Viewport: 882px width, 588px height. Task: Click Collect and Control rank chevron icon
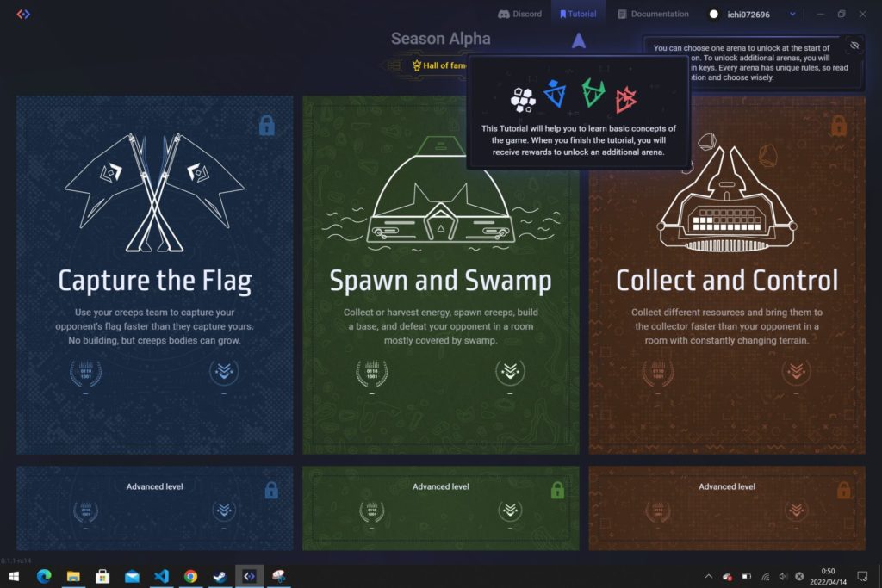tap(796, 372)
